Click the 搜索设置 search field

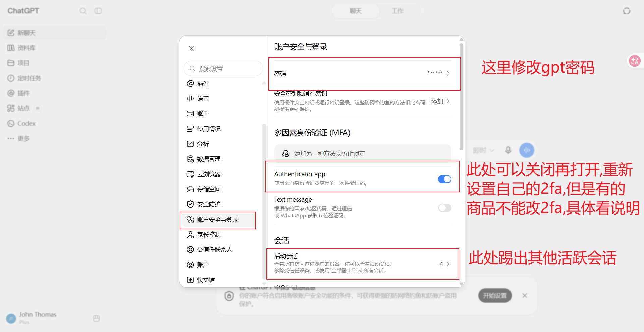click(x=223, y=68)
